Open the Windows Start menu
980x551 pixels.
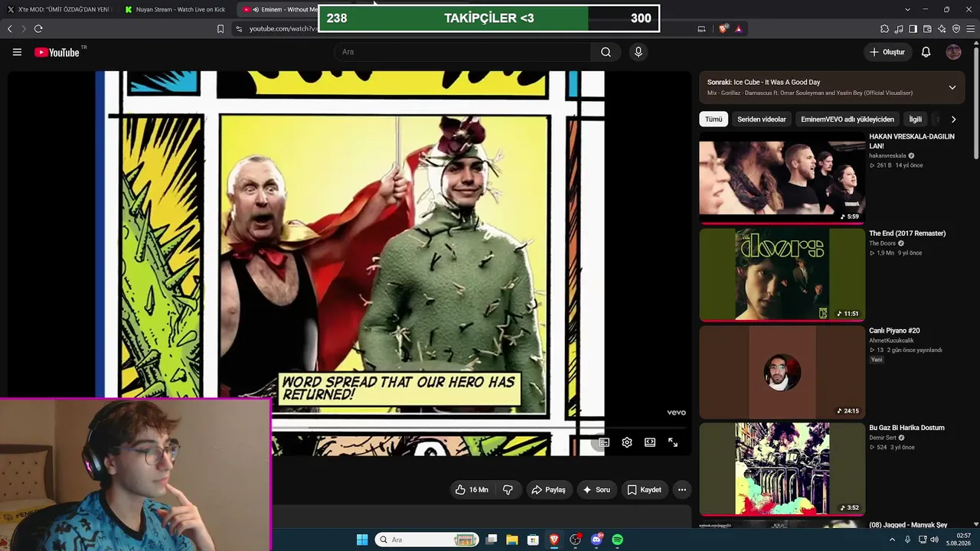point(362,540)
